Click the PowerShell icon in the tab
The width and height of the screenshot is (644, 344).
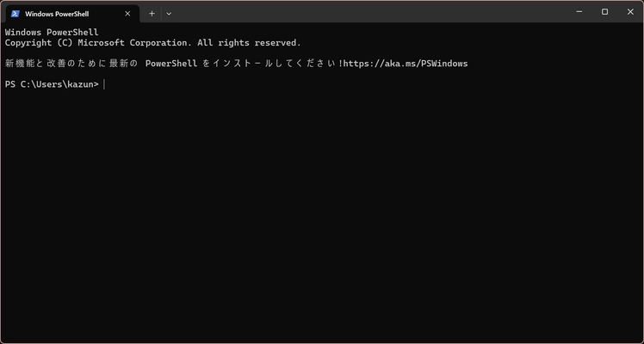[15, 14]
